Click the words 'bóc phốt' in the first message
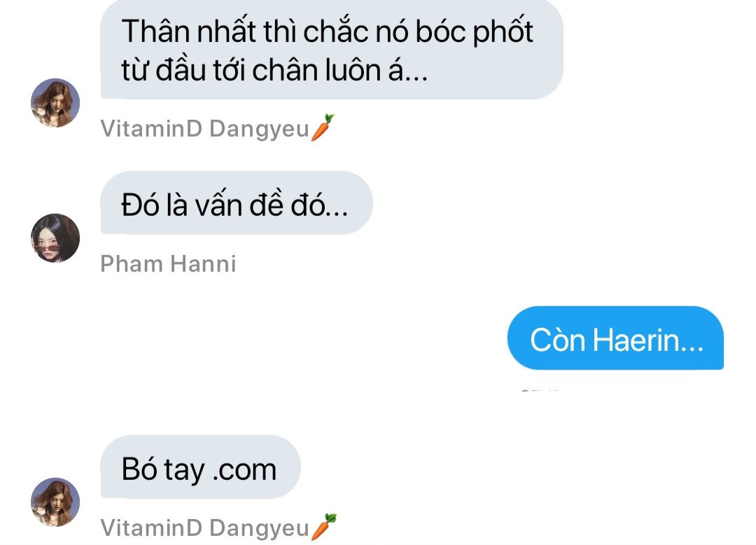 pyautogui.click(x=474, y=32)
